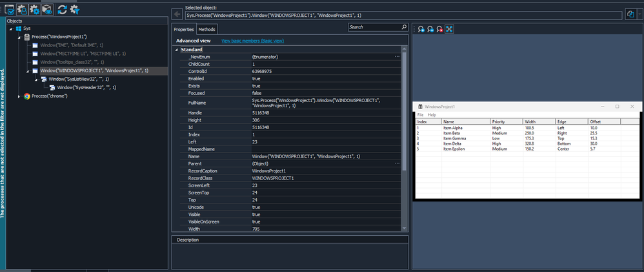Screen dimensions: 644x272
Task: Switch to the Methods tab
Action: point(207,29)
